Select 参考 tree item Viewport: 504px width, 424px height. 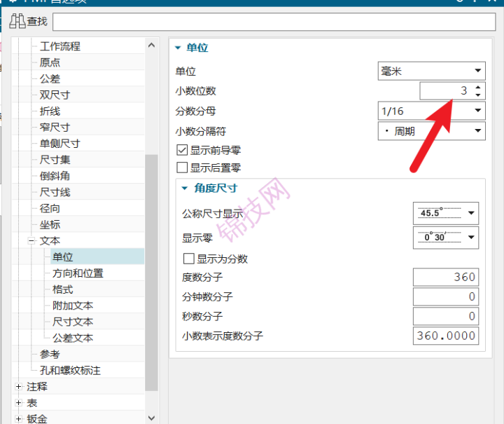[50, 354]
